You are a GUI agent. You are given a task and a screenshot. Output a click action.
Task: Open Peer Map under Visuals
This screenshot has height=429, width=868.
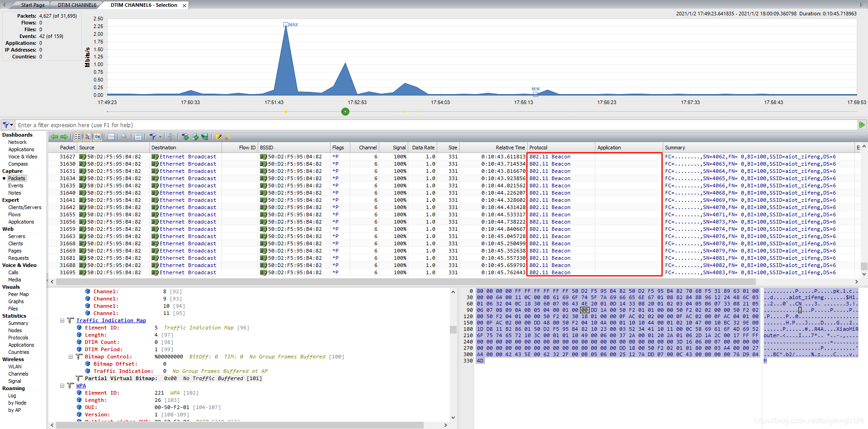click(19, 294)
